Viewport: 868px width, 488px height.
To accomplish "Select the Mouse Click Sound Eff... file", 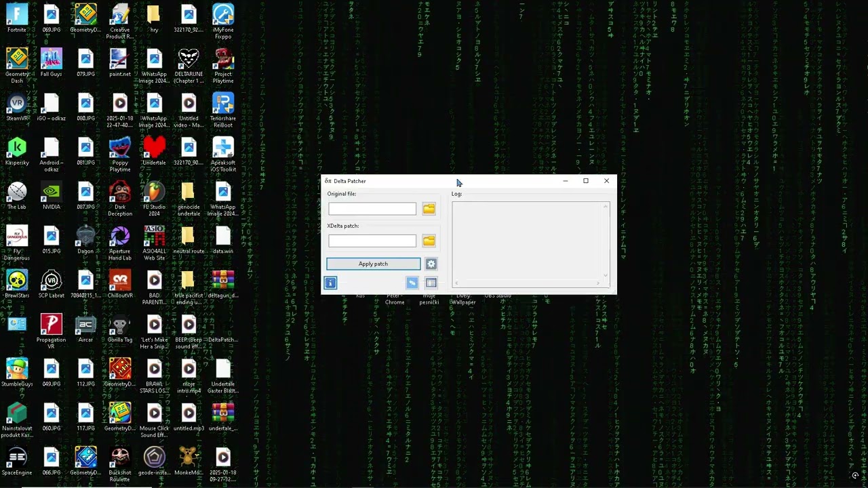I will pyautogui.click(x=154, y=420).
